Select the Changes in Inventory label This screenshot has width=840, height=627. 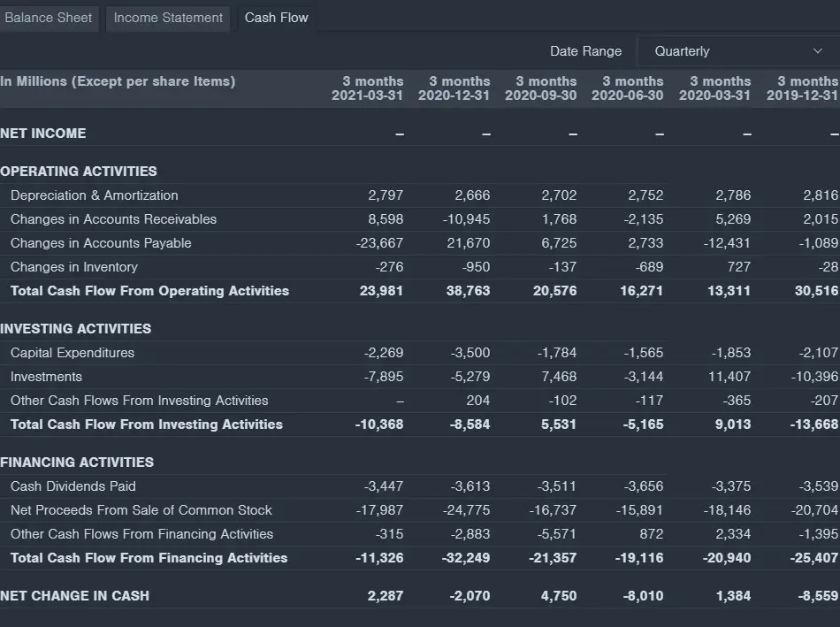coord(74,267)
